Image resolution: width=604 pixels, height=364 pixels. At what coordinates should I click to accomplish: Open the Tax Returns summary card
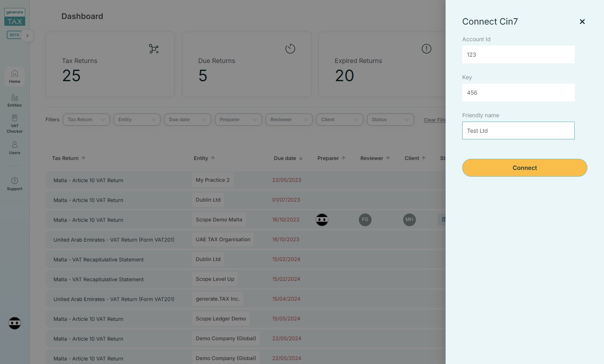click(110, 65)
